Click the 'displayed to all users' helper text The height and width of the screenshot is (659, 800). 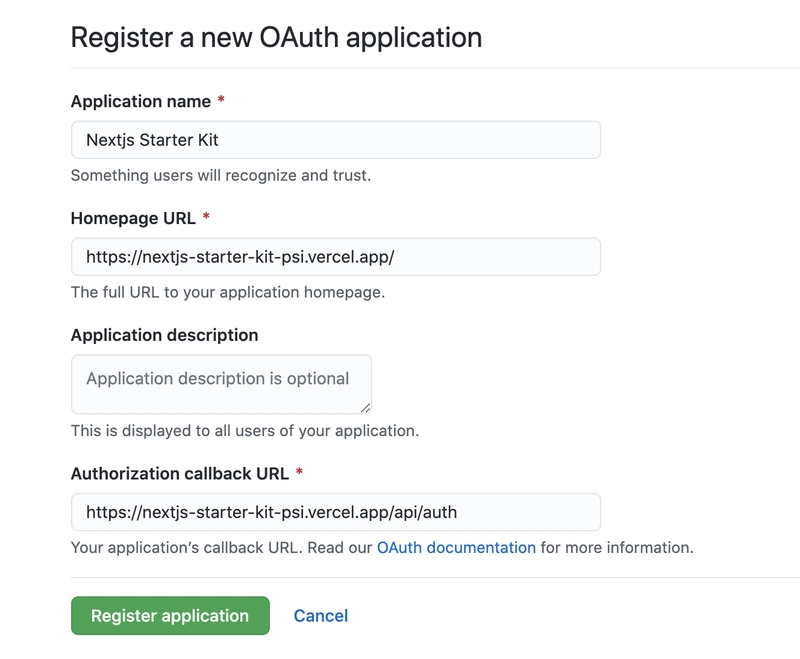(x=245, y=431)
